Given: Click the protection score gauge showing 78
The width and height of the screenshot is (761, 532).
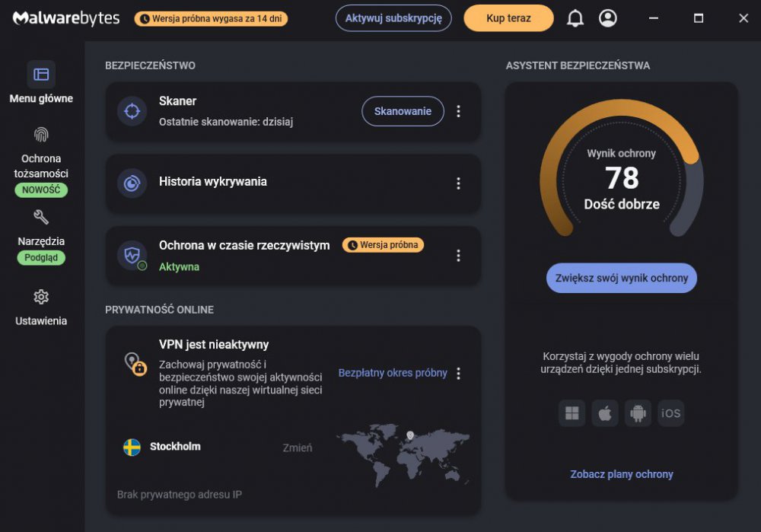Looking at the screenshot, I should tap(622, 179).
